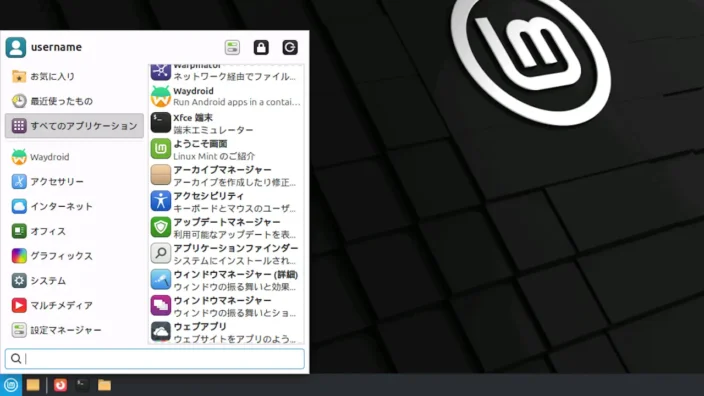Select the オフィス category
Screen dimensions: 704x396
coord(74,231)
